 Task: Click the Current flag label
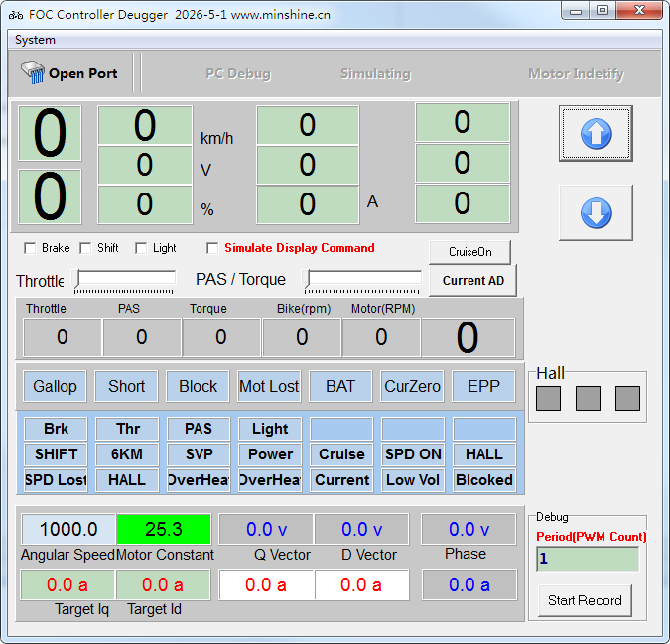341,480
